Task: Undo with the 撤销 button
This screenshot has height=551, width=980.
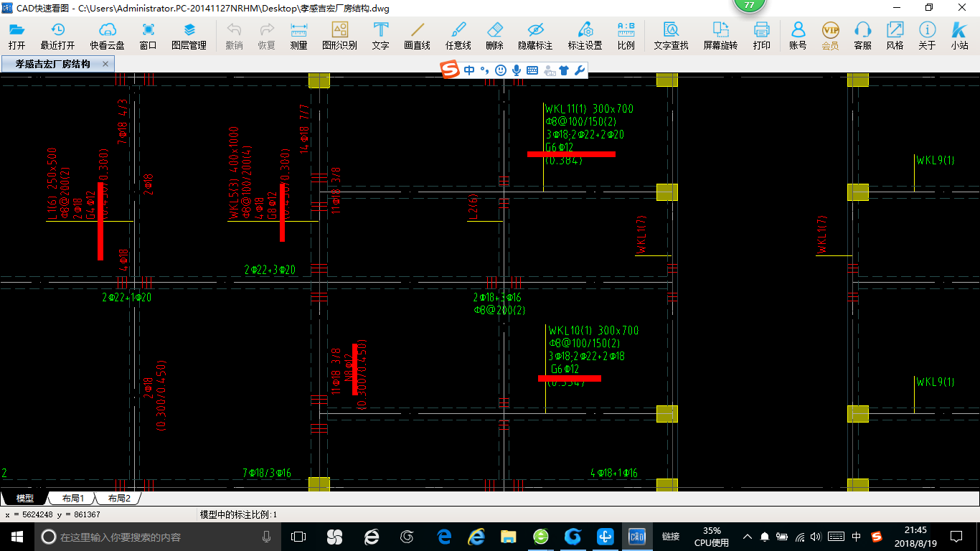Action: 234,36
